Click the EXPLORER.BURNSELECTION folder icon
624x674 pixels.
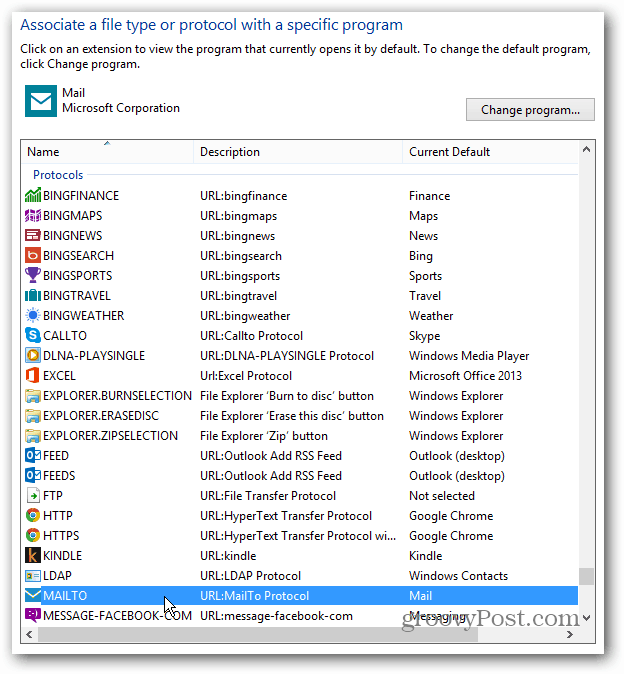(33, 395)
